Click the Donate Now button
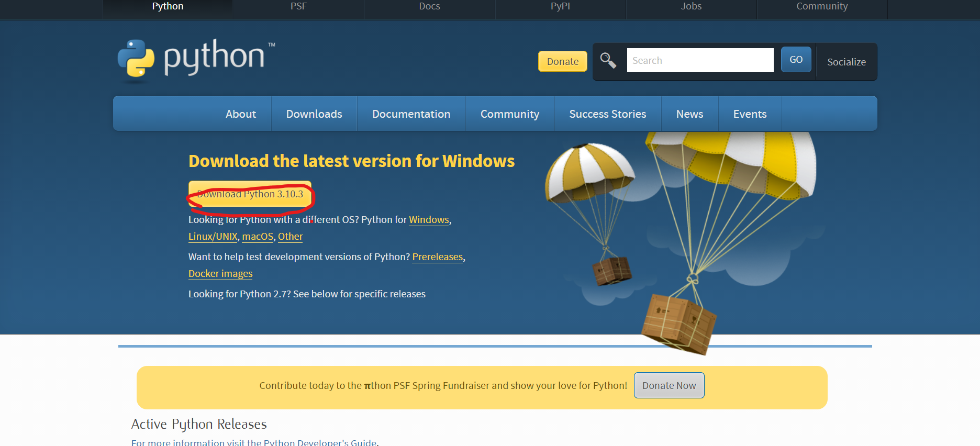This screenshot has height=446, width=980. (x=669, y=385)
